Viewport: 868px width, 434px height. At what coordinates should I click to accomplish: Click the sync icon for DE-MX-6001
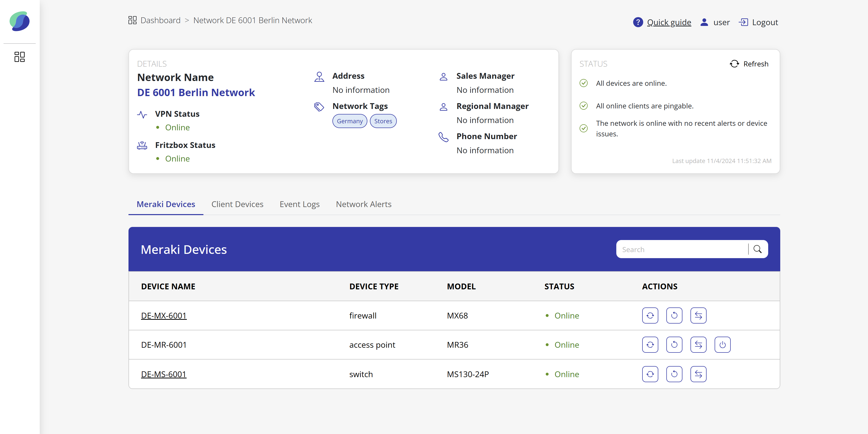click(650, 316)
